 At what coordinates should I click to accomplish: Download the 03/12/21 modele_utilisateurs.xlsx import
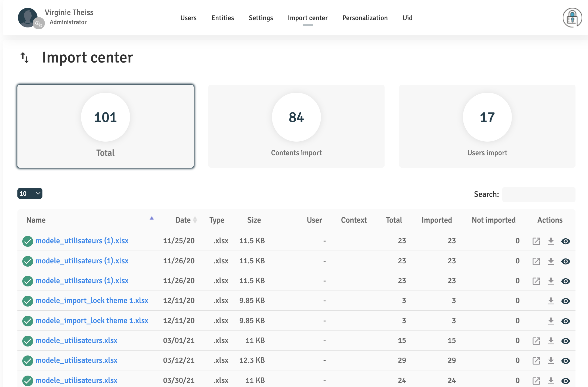click(551, 361)
